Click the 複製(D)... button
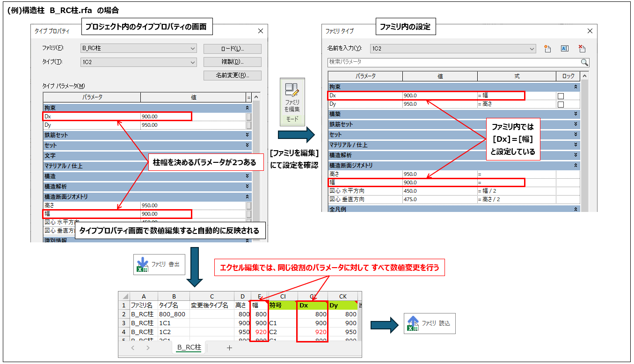Viewport: 634px width, 364px height. (232, 62)
